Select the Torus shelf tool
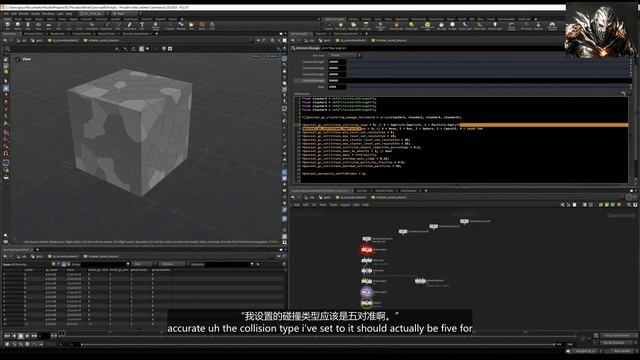The width and height of the screenshot is (640, 360). [x=38, y=26]
